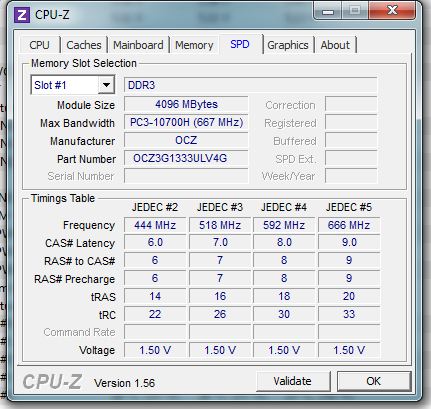The height and width of the screenshot is (409, 431).
Task: Click the empty Week/Year field
Action: pyautogui.click(x=351, y=176)
